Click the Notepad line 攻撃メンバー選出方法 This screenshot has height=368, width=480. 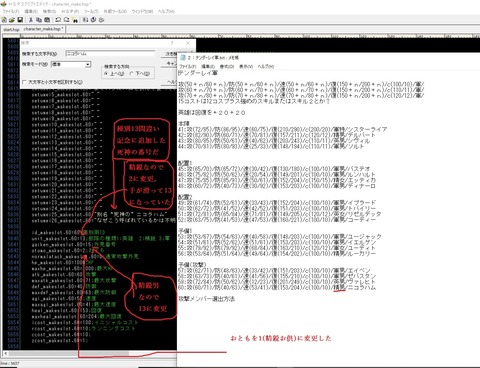207,299
